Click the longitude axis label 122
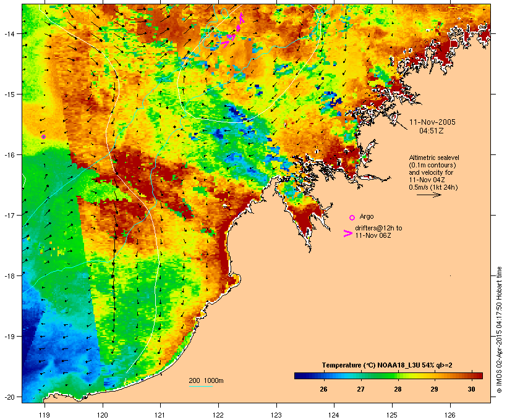The width and height of the screenshot is (507, 420). click(x=218, y=415)
